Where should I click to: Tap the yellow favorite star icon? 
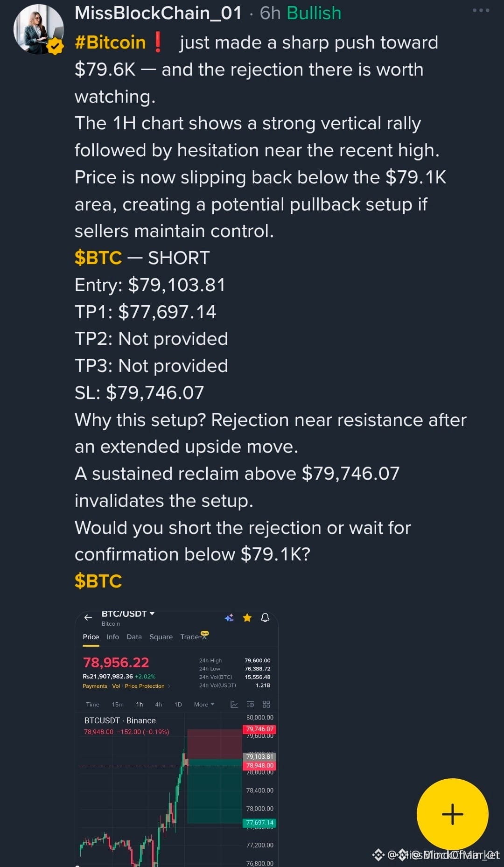[x=247, y=618]
